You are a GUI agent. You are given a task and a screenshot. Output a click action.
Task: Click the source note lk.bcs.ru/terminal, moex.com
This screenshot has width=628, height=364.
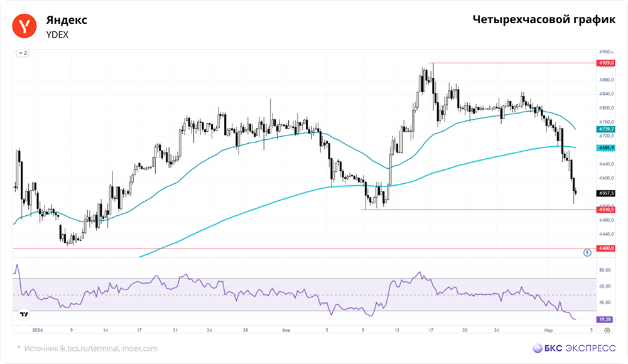tap(109, 348)
